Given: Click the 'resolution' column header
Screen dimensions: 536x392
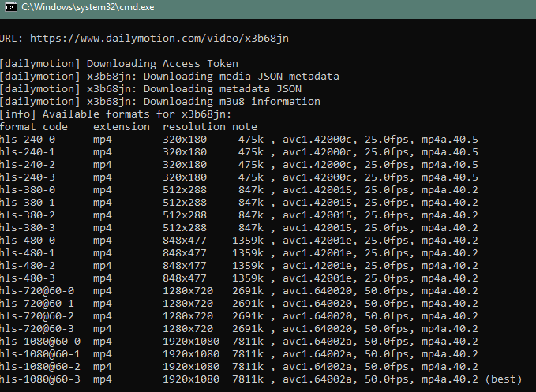Looking at the screenshot, I should tap(194, 127).
